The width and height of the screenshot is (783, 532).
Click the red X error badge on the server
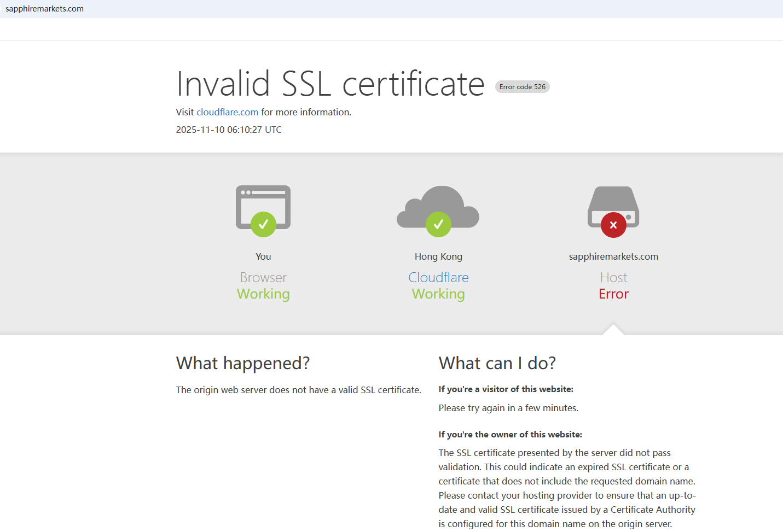pyautogui.click(x=613, y=225)
